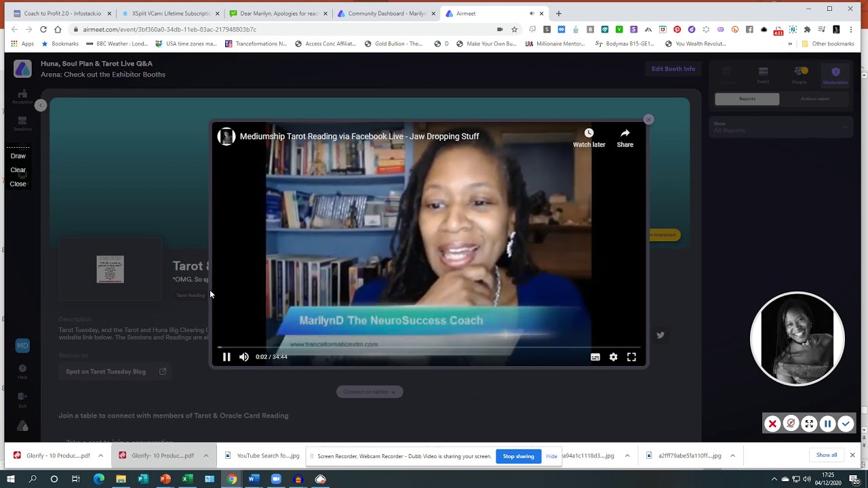Mute the video volume
Screen dimensions: 868x488
click(244, 357)
